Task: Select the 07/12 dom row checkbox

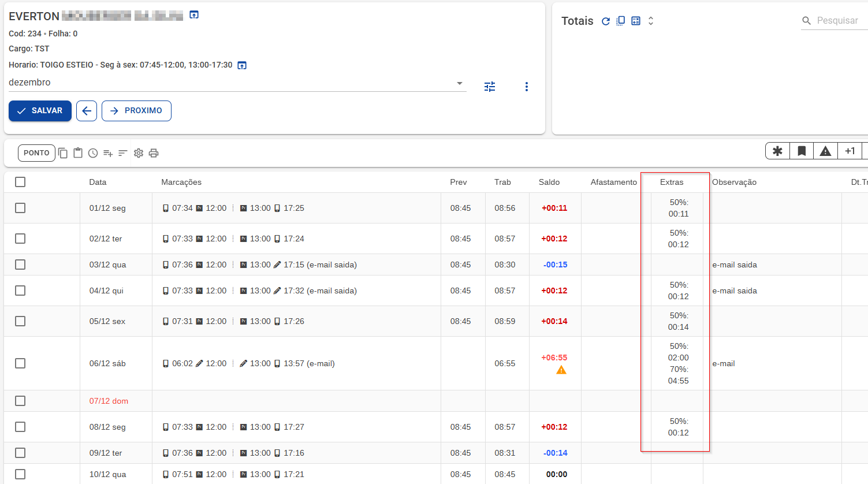Action: click(20, 401)
